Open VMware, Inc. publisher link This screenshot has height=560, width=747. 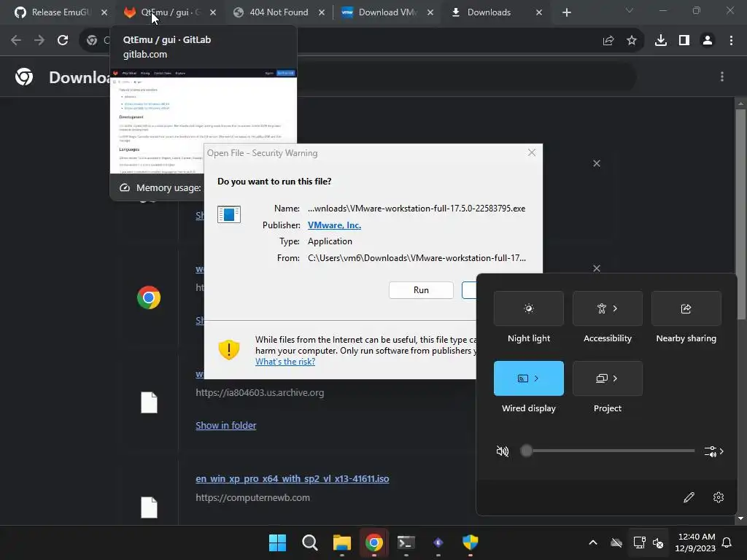point(334,225)
